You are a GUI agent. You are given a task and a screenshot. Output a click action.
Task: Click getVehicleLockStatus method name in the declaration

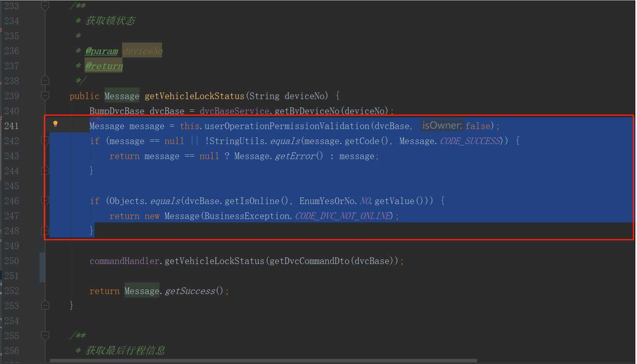tap(195, 96)
